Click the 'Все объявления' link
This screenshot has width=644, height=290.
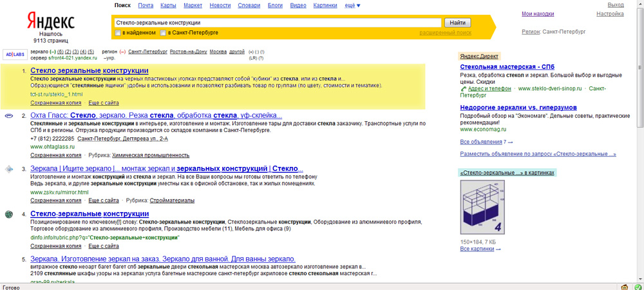[481, 142]
